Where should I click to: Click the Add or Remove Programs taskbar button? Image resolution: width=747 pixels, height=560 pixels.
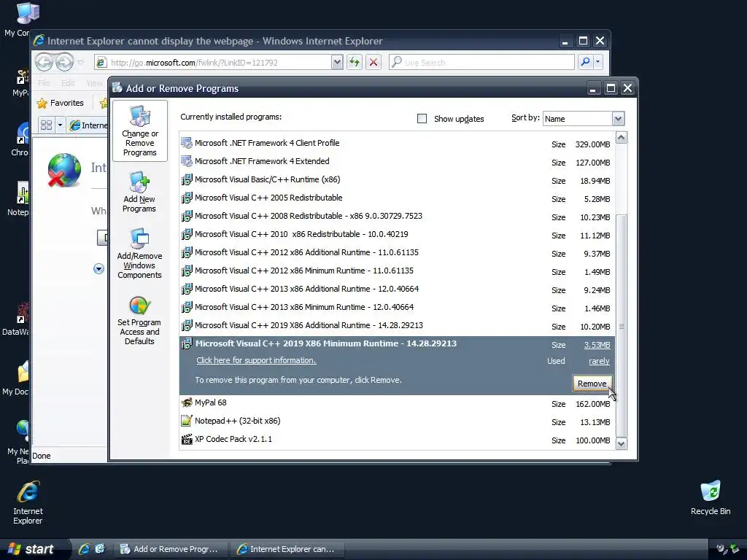[170, 549]
